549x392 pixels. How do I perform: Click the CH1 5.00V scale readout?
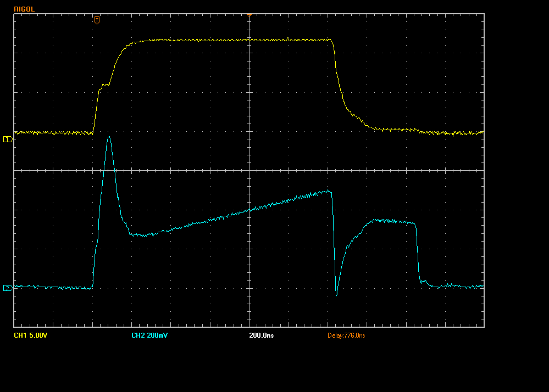pos(30,335)
